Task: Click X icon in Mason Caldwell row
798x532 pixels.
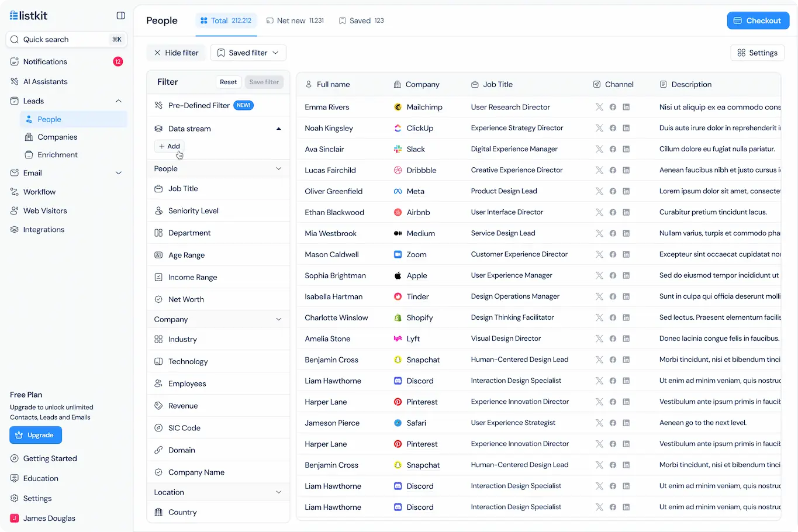Action: click(x=599, y=254)
